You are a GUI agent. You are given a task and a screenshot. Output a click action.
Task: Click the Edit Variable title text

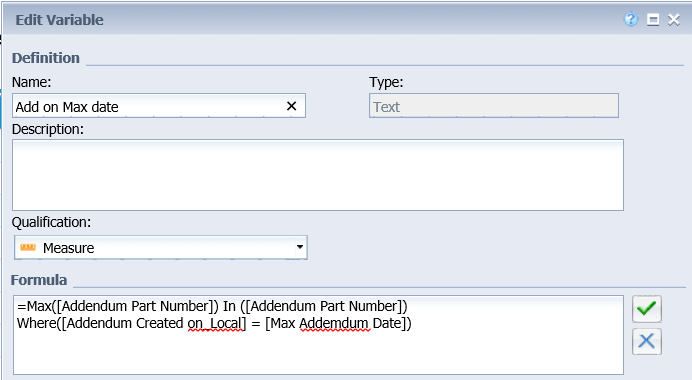60,20
